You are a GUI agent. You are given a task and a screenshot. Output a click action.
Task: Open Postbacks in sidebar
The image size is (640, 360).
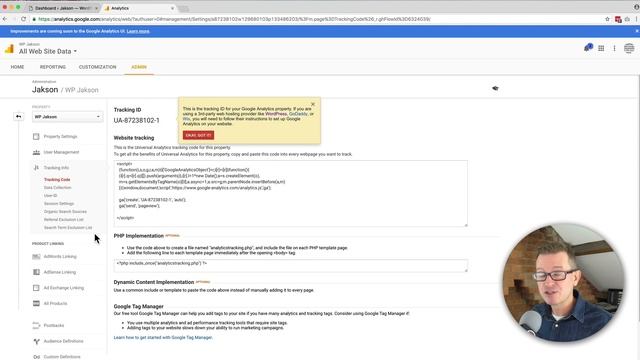54,325
